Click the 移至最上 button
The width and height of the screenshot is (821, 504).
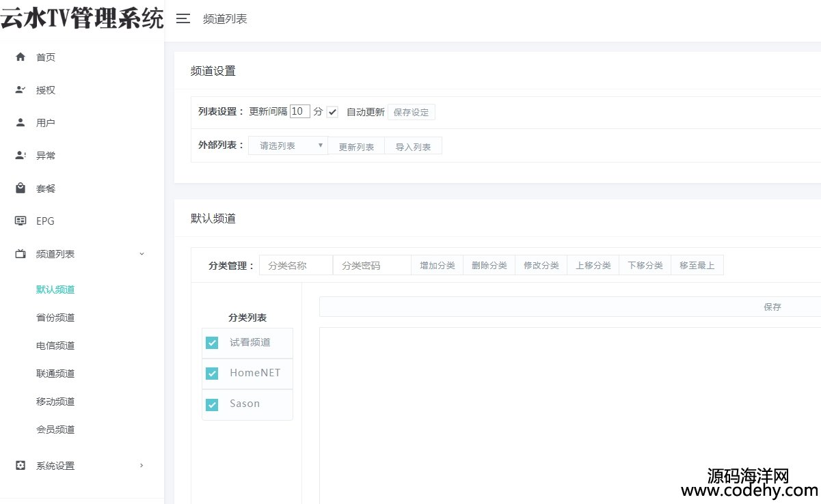[x=697, y=265]
